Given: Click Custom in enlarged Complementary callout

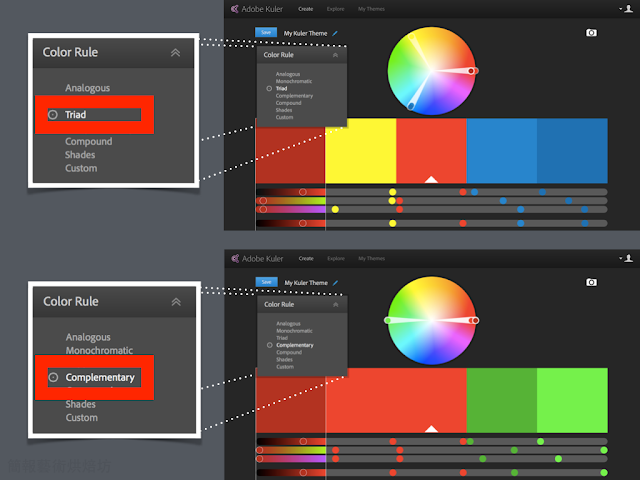Looking at the screenshot, I should pos(82,418).
